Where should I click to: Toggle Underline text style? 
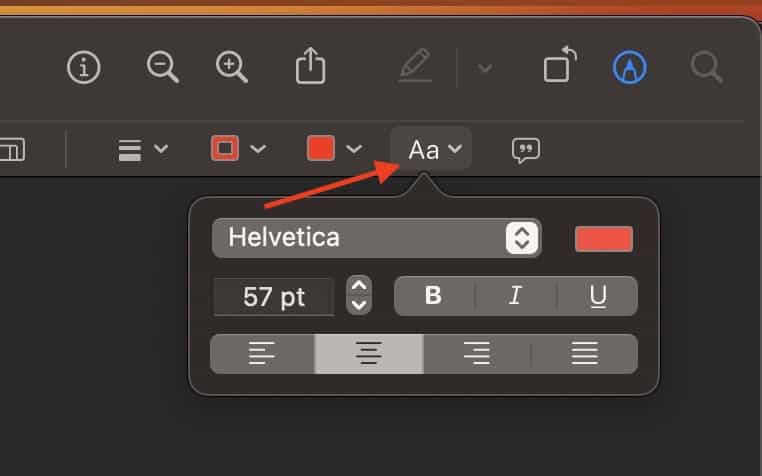(598, 296)
